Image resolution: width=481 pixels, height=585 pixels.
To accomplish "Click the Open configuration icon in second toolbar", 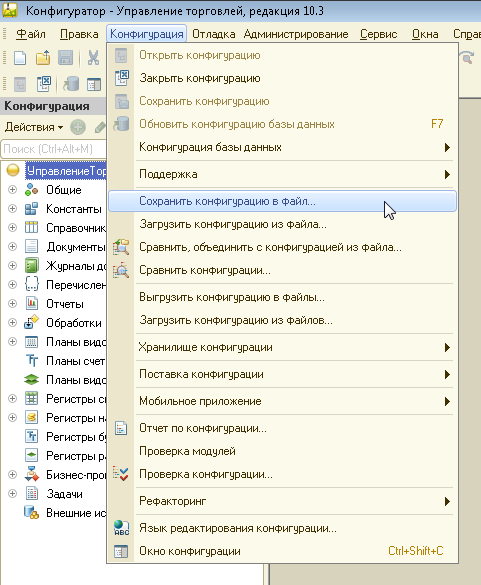I will coord(20,84).
